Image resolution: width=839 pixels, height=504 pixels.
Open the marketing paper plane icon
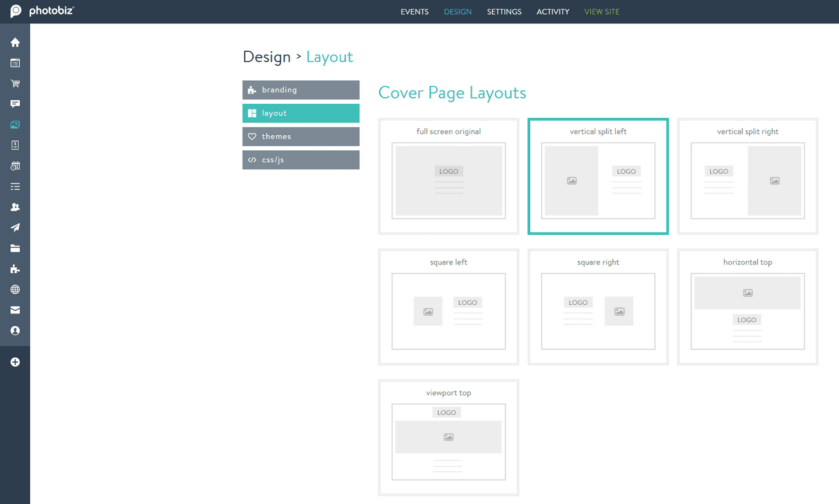point(15,227)
